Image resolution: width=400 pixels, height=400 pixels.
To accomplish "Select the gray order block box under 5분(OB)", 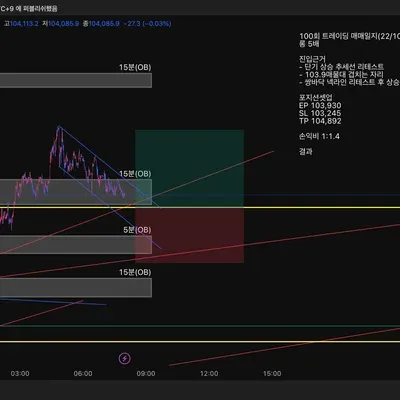I will point(76,245).
